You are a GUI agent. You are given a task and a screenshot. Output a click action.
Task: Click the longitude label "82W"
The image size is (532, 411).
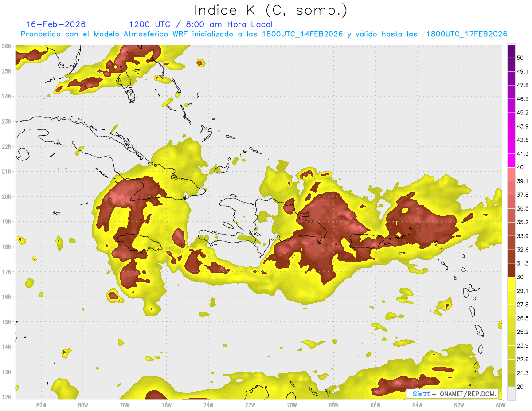(x=41, y=405)
